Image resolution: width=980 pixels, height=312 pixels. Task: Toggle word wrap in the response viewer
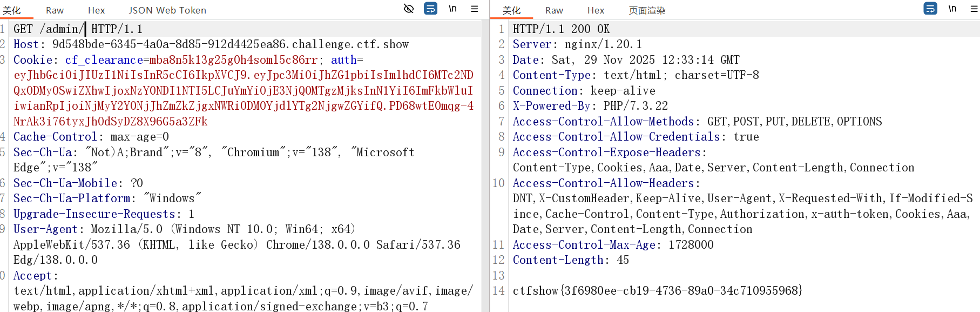point(930,9)
